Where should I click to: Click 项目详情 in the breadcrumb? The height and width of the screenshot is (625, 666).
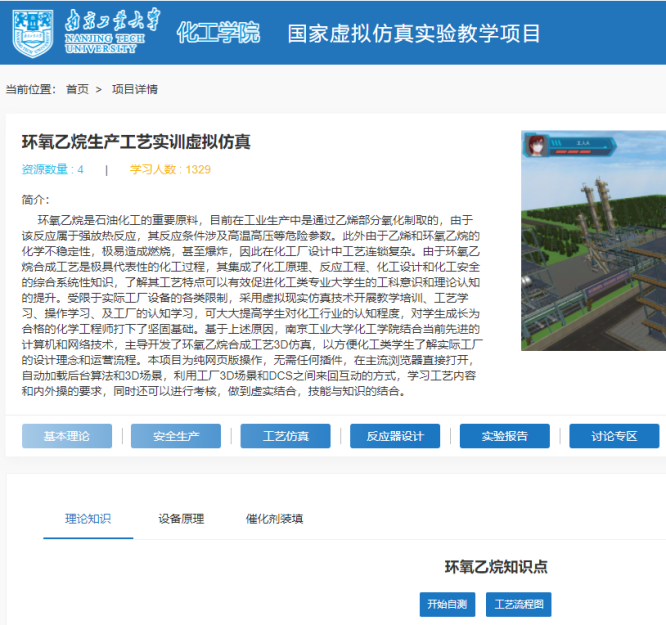click(134, 89)
